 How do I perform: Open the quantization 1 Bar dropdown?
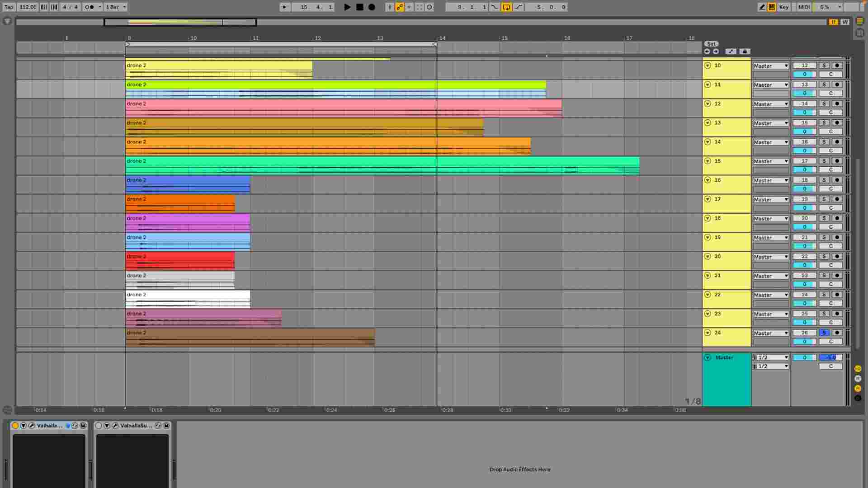coord(116,7)
